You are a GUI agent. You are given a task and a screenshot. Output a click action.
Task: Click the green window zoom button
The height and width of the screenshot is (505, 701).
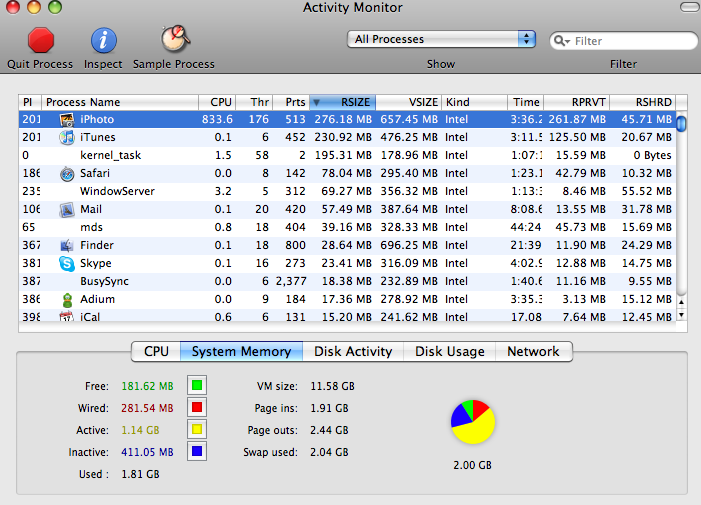[x=55, y=7]
